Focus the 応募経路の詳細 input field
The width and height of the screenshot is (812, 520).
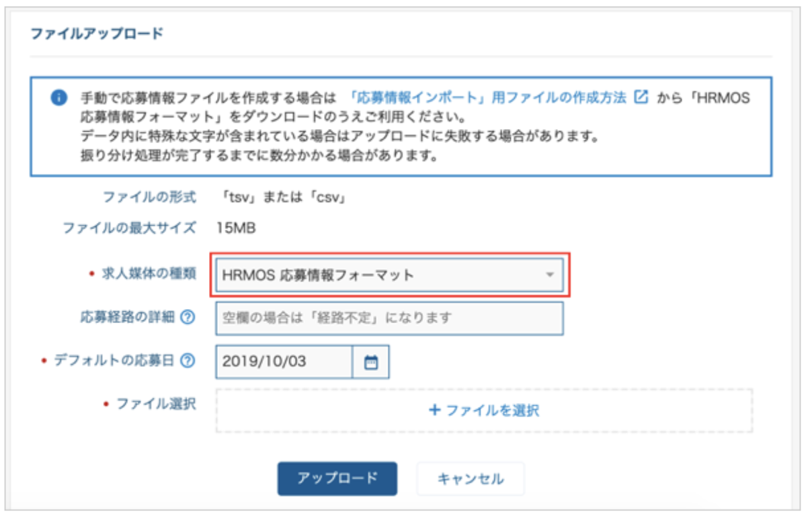(389, 318)
